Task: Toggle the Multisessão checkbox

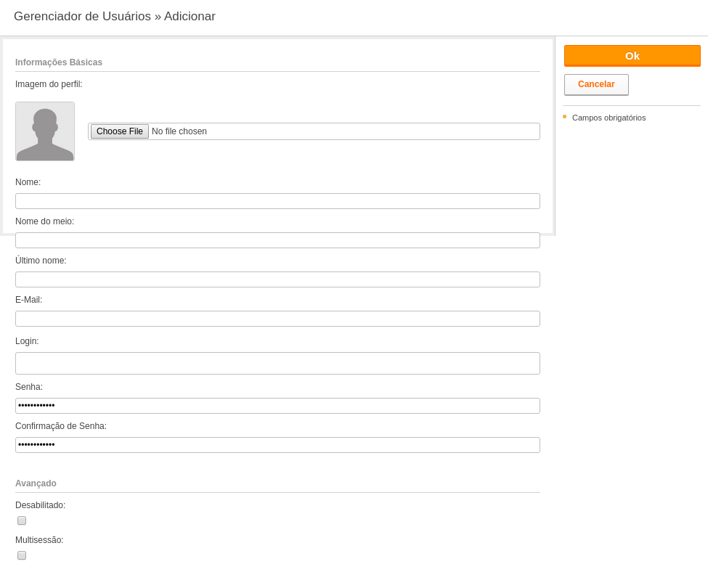Action: point(22,555)
